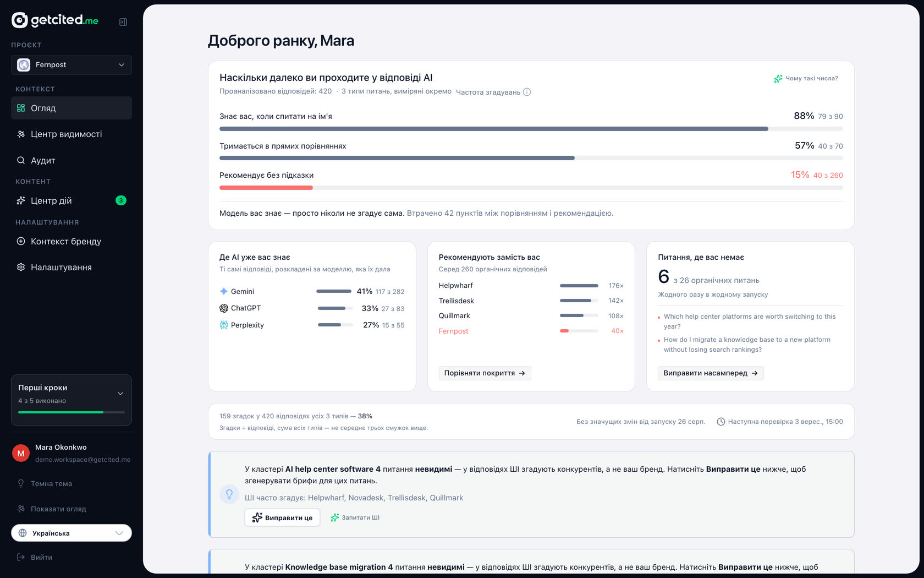
Task: Click Виправити насамперед button
Action: pyautogui.click(x=711, y=373)
